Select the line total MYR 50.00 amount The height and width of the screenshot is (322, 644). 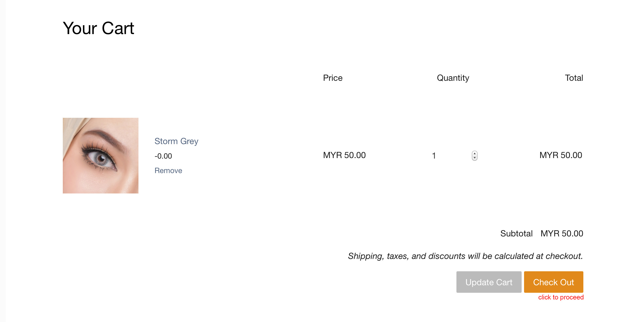click(x=561, y=155)
